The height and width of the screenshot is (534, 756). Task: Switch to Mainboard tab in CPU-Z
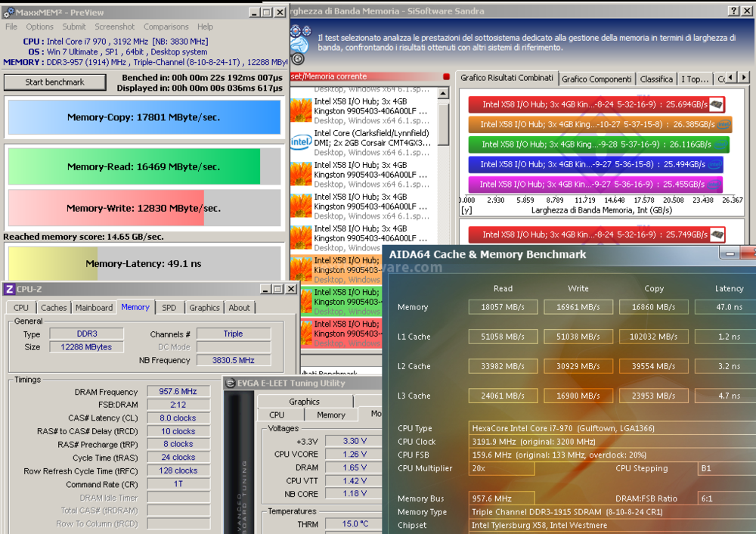point(94,307)
